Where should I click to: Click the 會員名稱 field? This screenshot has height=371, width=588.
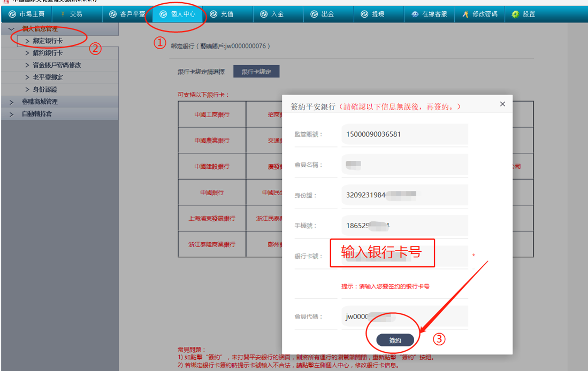(404, 165)
